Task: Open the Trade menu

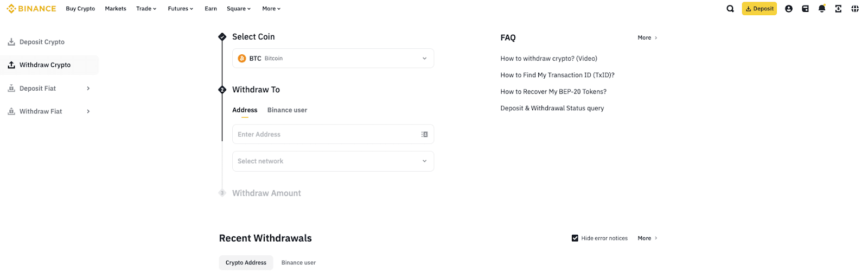Action: (x=146, y=9)
